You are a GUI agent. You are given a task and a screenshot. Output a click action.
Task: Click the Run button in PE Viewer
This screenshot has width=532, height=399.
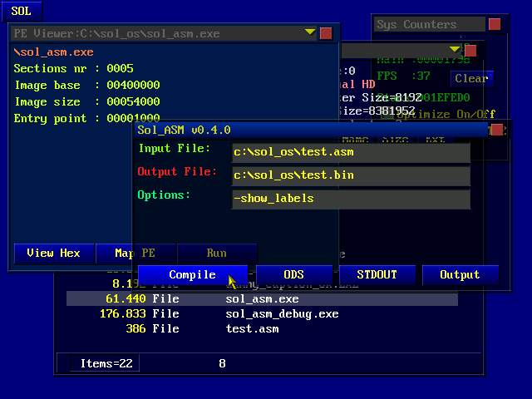click(x=216, y=253)
